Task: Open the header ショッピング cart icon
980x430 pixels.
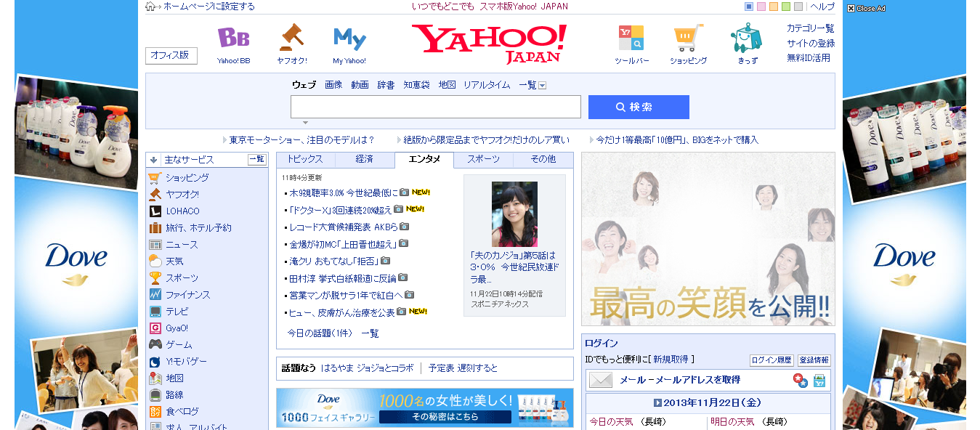Action: click(688, 38)
